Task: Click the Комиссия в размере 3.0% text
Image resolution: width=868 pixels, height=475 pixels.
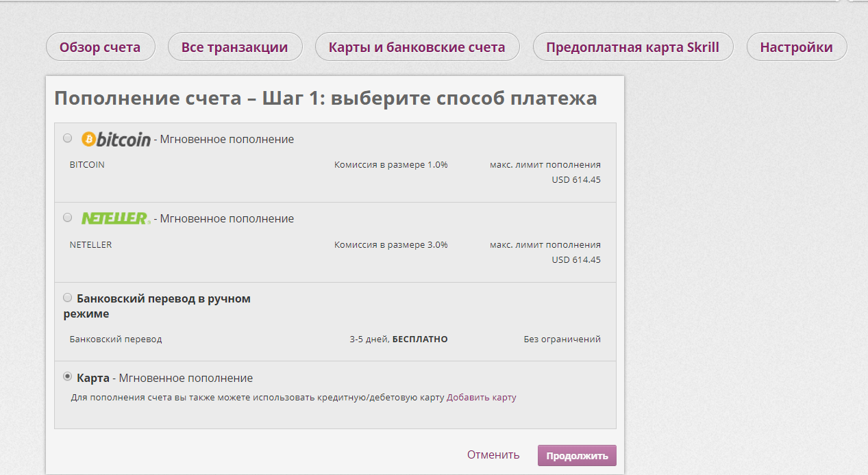Action: click(x=391, y=244)
